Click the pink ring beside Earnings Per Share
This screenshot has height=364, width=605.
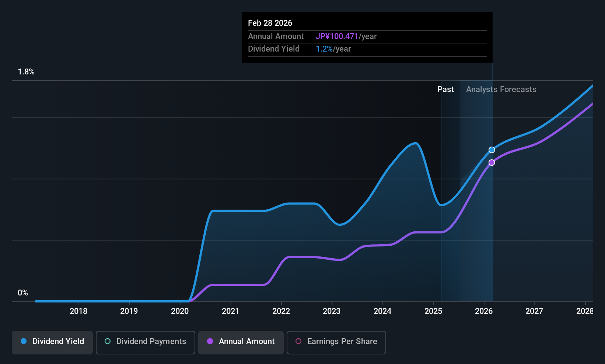click(x=298, y=341)
